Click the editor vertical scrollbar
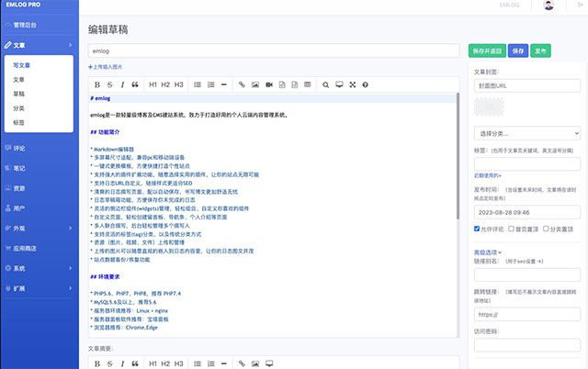The image size is (588, 369). tap(458, 155)
